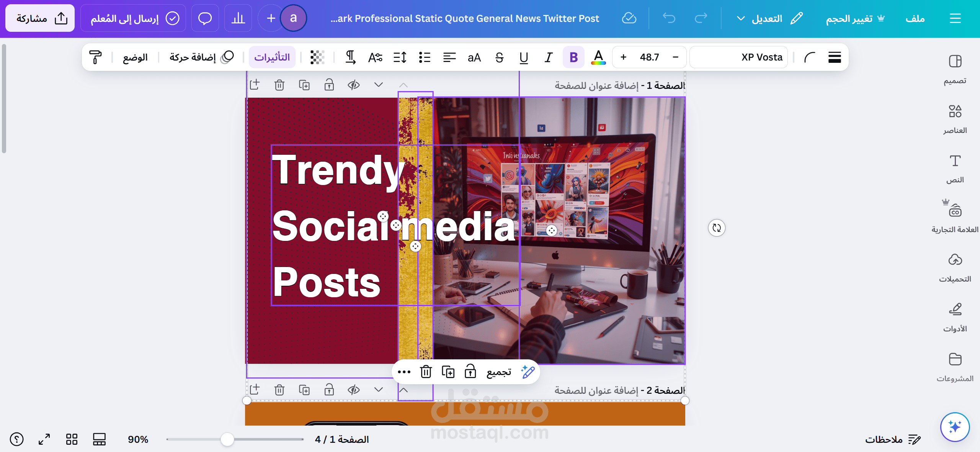Move page 2 up chevron
The width and height of the screenshot is (980, 452).
(x=403, y=390)
